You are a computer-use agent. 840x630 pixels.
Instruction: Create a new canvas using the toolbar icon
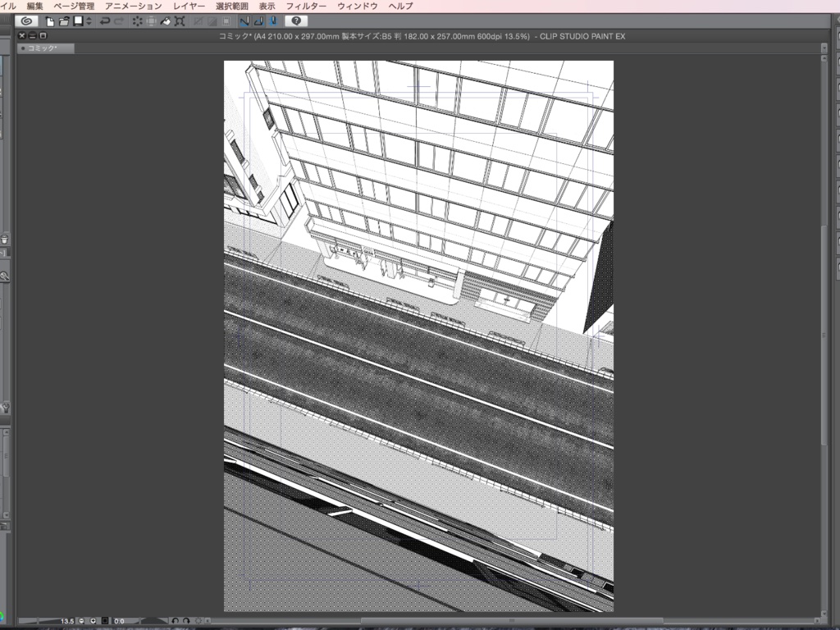[48, 21]
